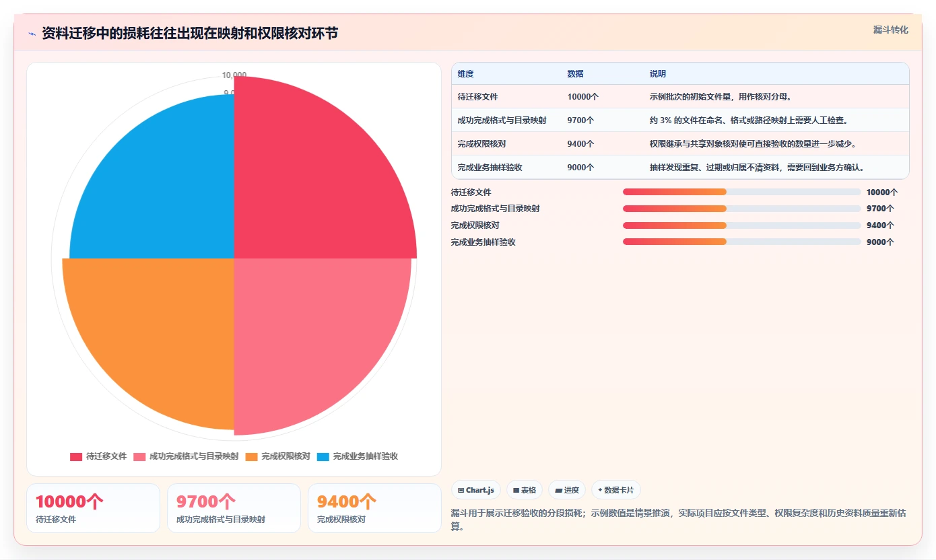Click the 10000个 value beside the progress bar
Viewport: 936px width, 560px height.
pyautogui.click(x=882, y=192)
